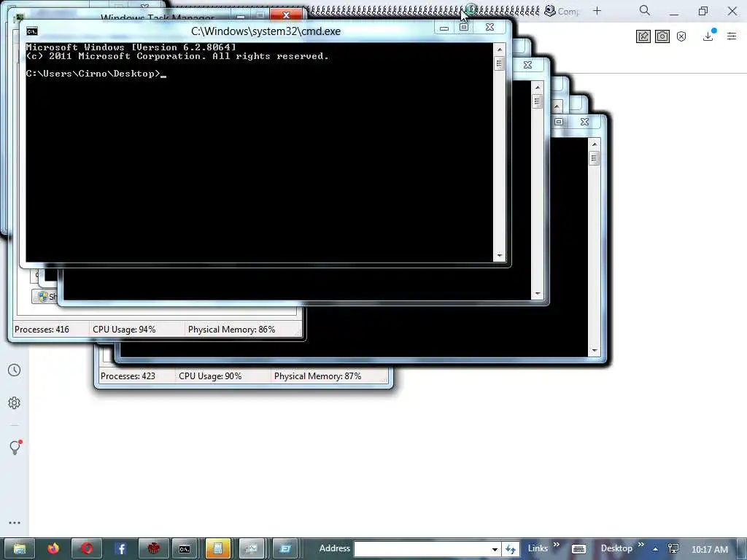The width and height of the screenshot is (747, 560).
Task: Open the Easy Setup sliders icon
Action: pos(732,36)
